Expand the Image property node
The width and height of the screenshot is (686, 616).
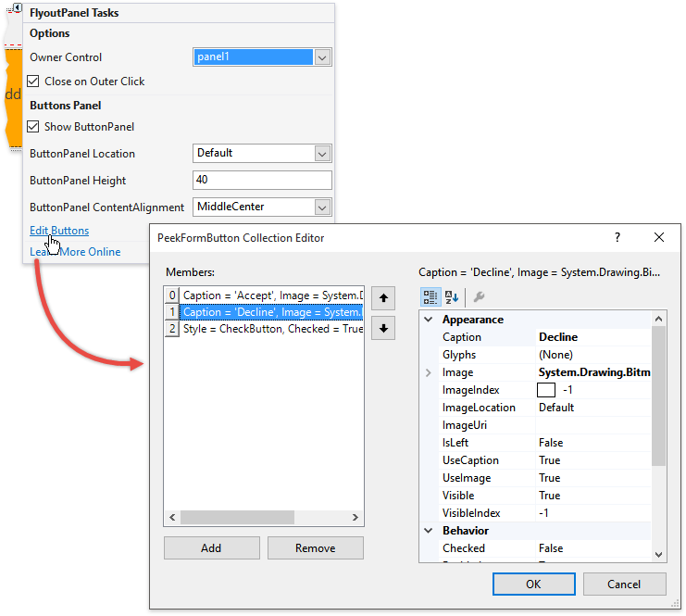pos(429,372)
